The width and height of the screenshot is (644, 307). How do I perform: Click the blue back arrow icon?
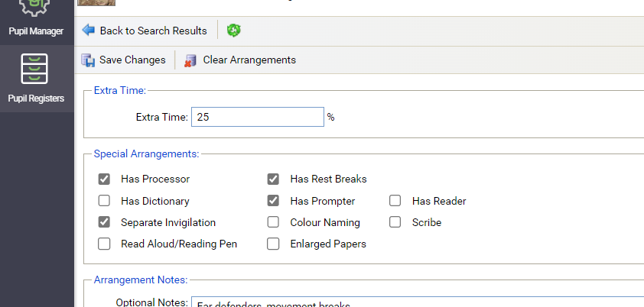click(89, 31)
